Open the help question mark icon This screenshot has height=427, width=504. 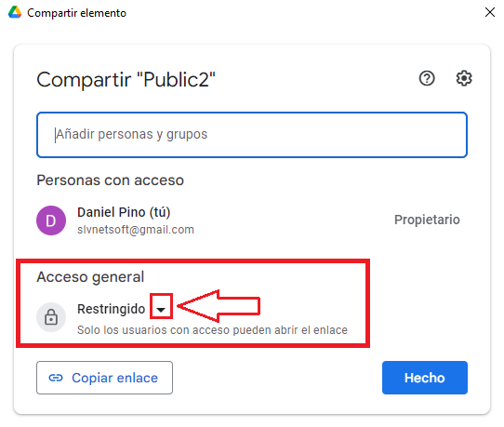(427, 78)
